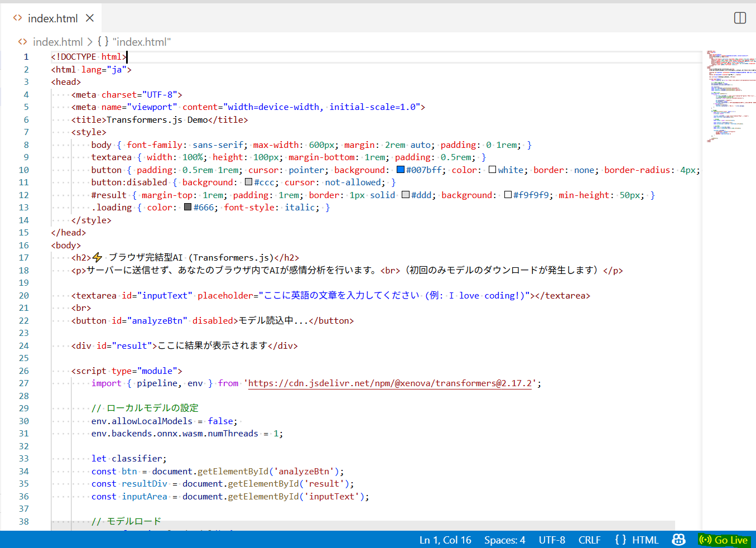
Task: Split the editor with the layout icon
Action: click(x=740, y=18)
